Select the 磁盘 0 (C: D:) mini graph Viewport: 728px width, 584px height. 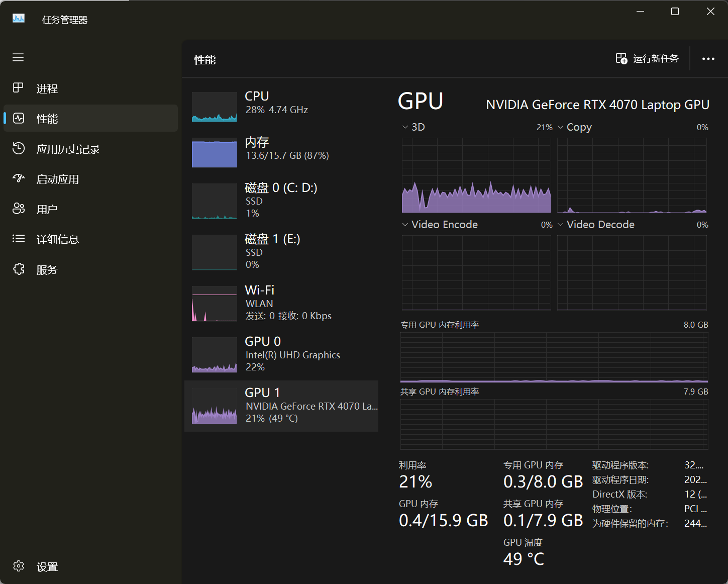click(x=215, y=201)
